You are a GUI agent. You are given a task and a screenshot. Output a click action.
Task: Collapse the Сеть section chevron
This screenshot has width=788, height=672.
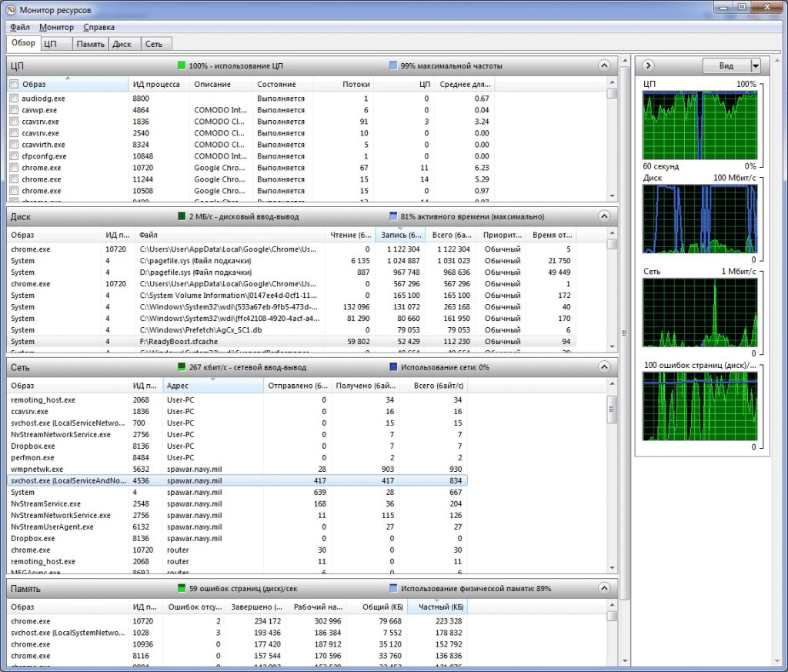click(x=604, y=367)
